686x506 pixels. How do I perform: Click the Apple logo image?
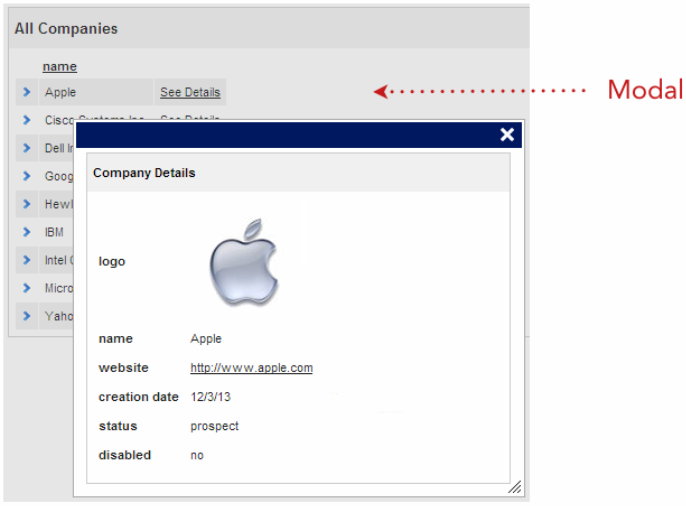pos(244,262)
